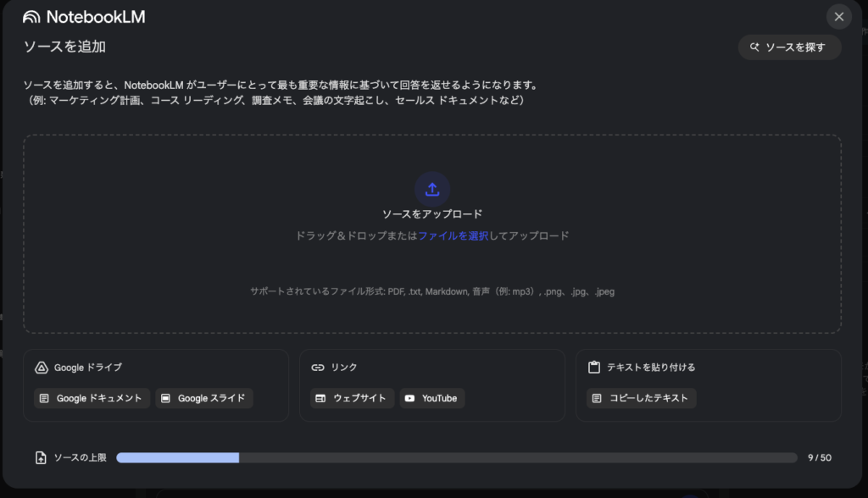The height and width of the screenshot is (498, 868).
Task: Click the Google Drive triangle icon
Action: 42,368
